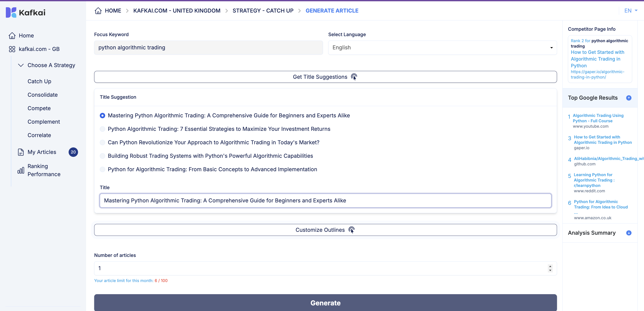Open the Correlate strategy menu item
Viewport: 644px width, 311px height.
click(39, 135)
